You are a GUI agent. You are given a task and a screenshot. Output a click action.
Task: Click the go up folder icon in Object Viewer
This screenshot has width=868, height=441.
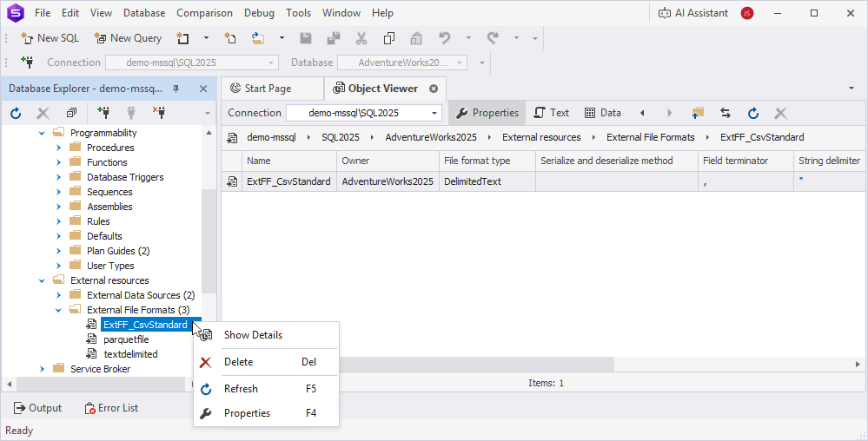(698, 113)
